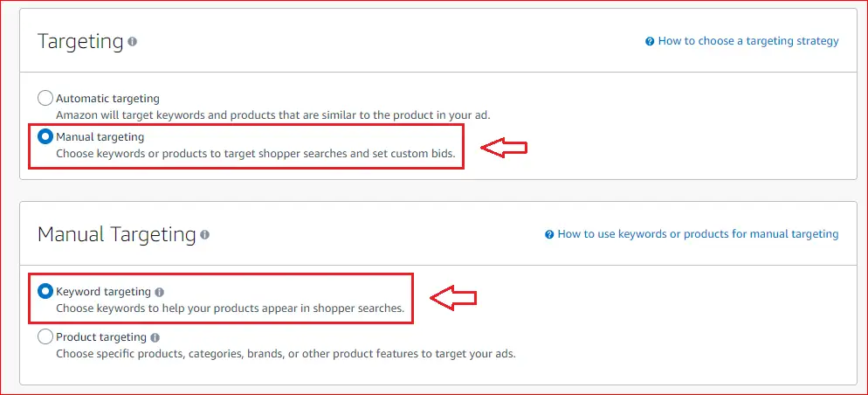Select the Manual targeting radio button
Viewport: 868px width, 395px height.
[x=45, y=136]
